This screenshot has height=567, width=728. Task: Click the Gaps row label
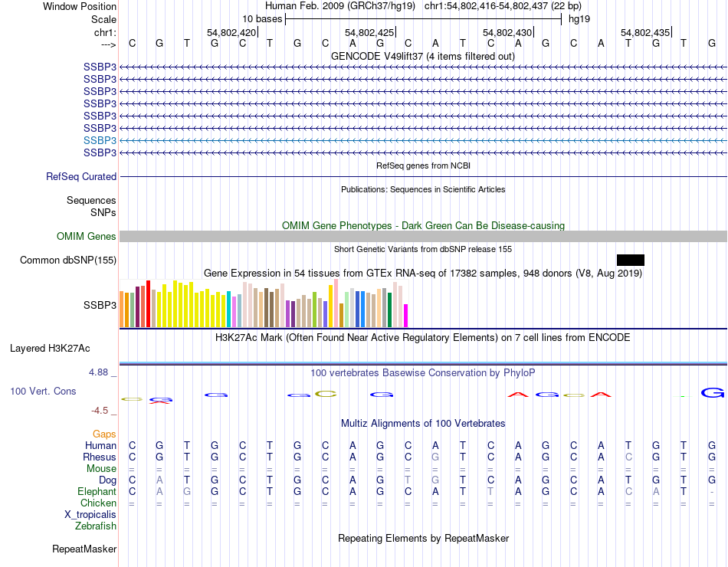tap(104, 434)
